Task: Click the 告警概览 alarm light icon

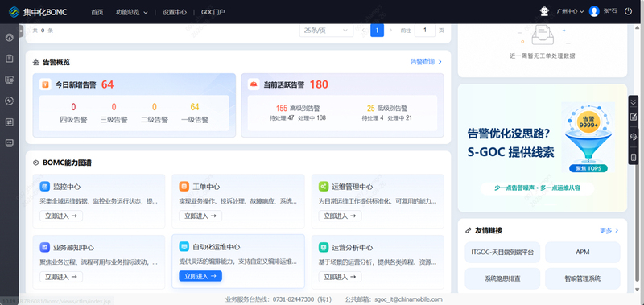Action: tap(35, 63)
